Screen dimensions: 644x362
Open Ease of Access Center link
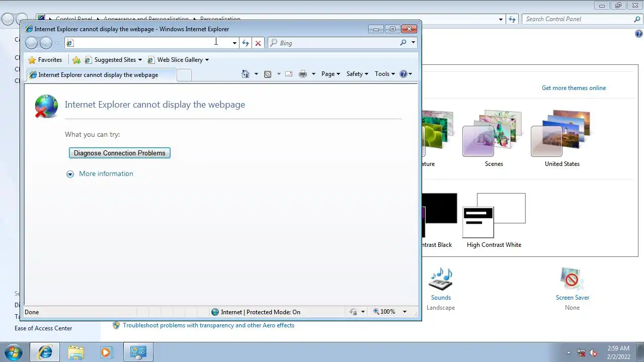(x=43, y=328)
